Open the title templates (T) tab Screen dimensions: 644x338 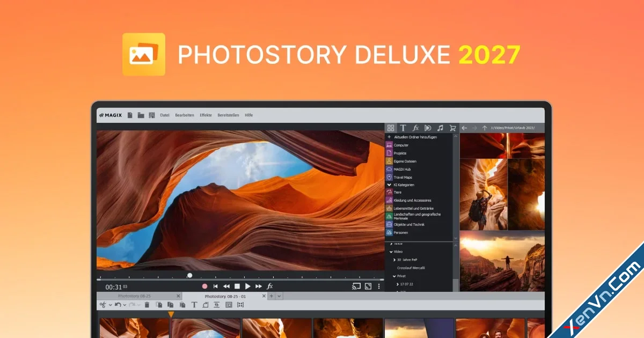pyautogui.click(x=403, y=128)
